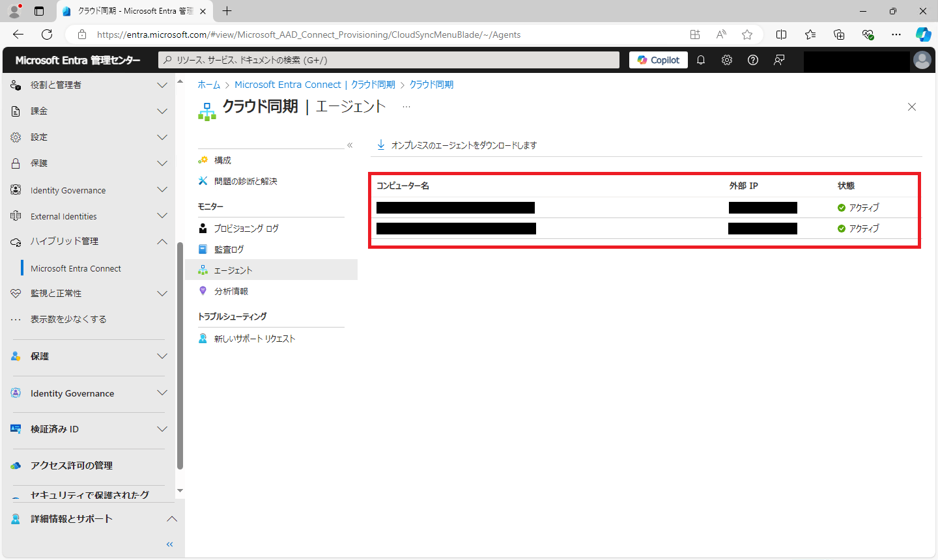938x560 pixels.
Task: Click the リソース、サービス search box
Action: [389, 60]
